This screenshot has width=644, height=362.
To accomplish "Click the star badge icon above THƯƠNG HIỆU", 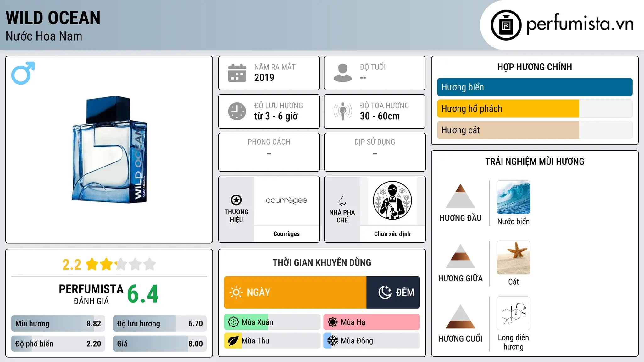I will coord(236,200).
